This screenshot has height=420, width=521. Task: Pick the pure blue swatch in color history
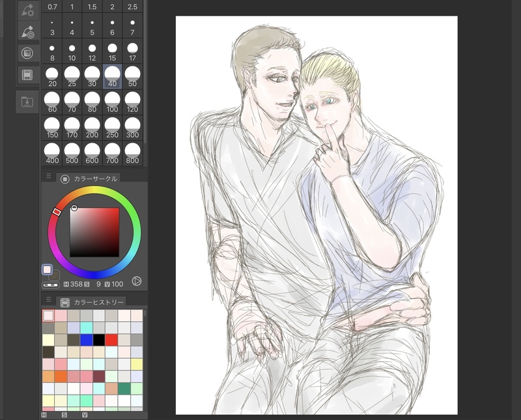coord(86,340)
